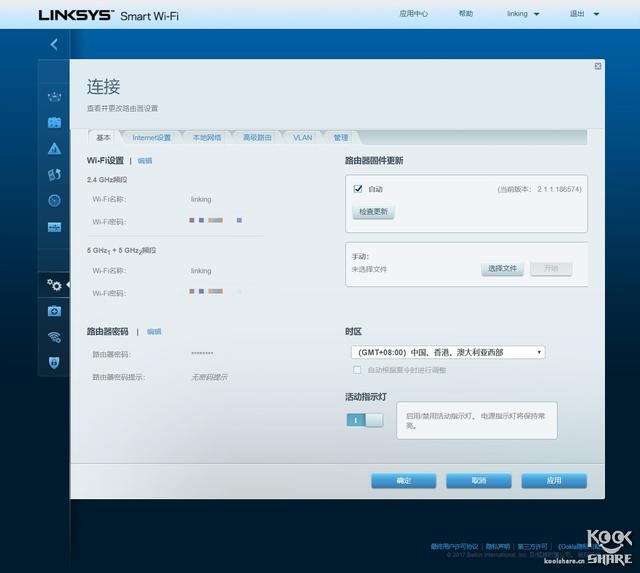Viewport: 640px width, 573px height.
Task: Switch to the Internet设置 tab
Action: (151, 138)
